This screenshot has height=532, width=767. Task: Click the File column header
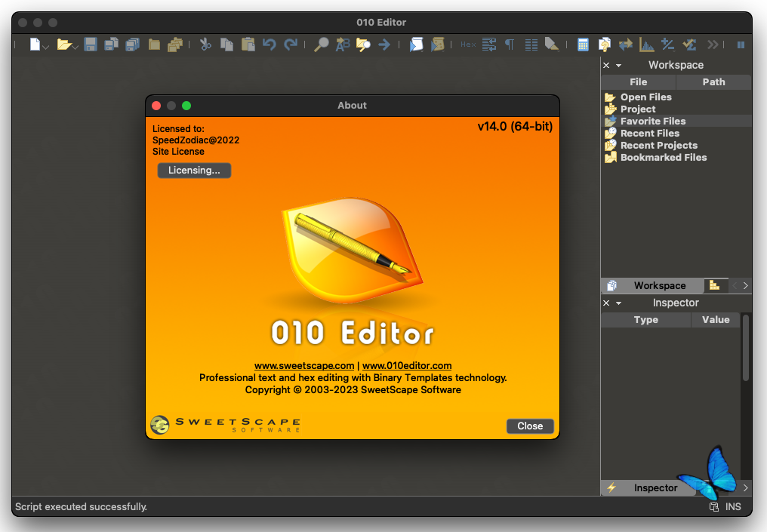tap(639, 81)
